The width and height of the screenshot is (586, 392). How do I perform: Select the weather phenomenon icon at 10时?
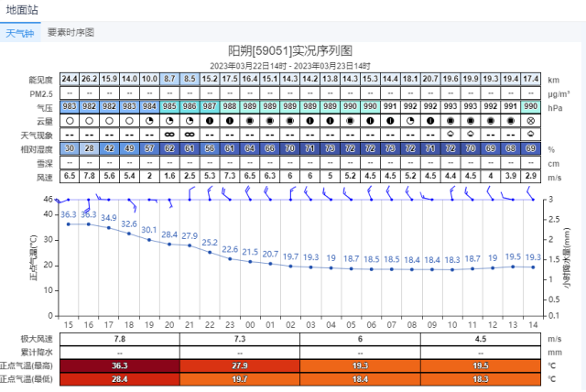point(451,135)
